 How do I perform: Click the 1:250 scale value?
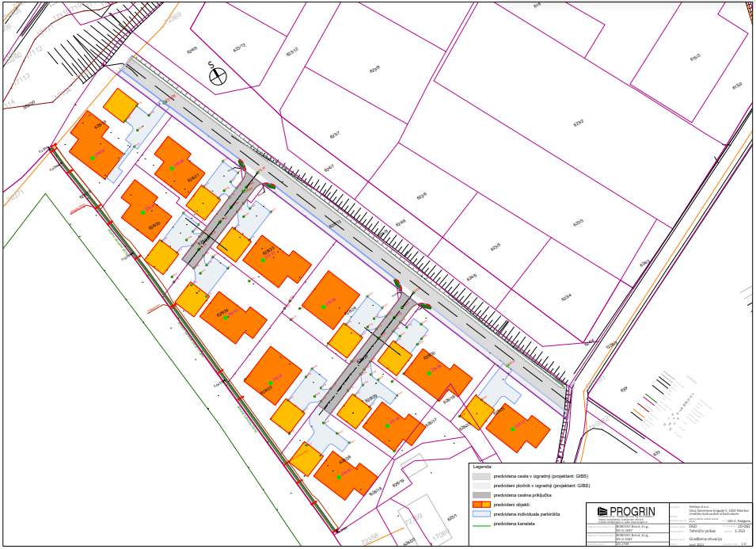(742, 530)
